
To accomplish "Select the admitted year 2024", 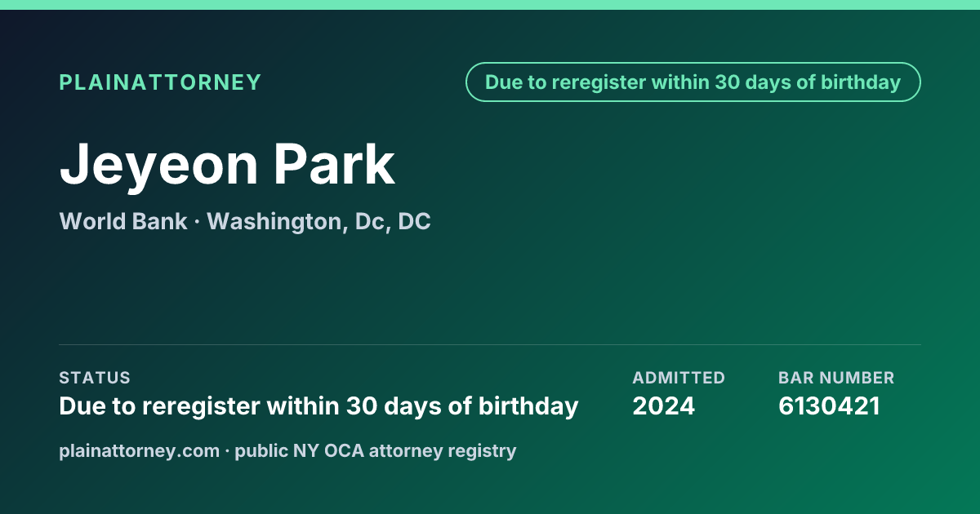I will (664, 405).
